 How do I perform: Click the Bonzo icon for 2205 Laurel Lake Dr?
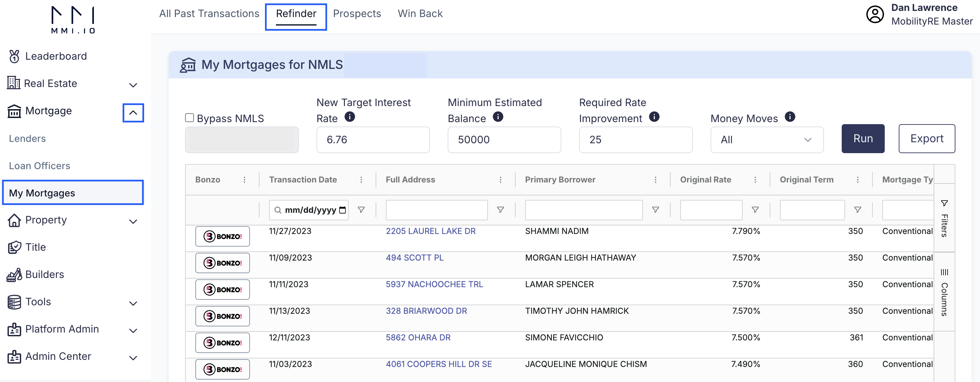pos(222,236)
